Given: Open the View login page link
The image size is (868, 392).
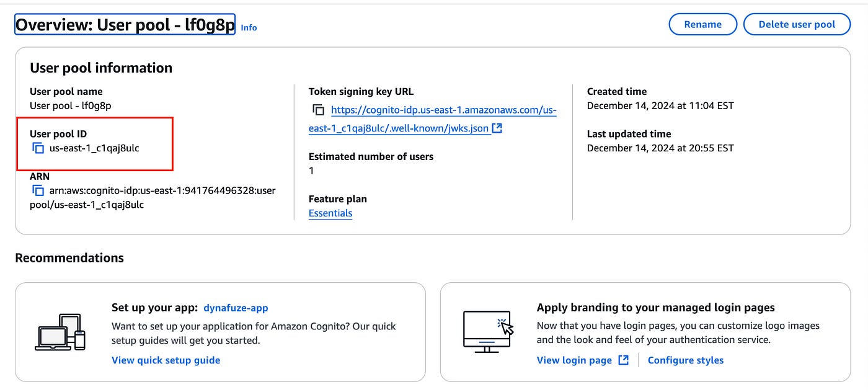Looking at the screenshot, I should tap(574, 360).
